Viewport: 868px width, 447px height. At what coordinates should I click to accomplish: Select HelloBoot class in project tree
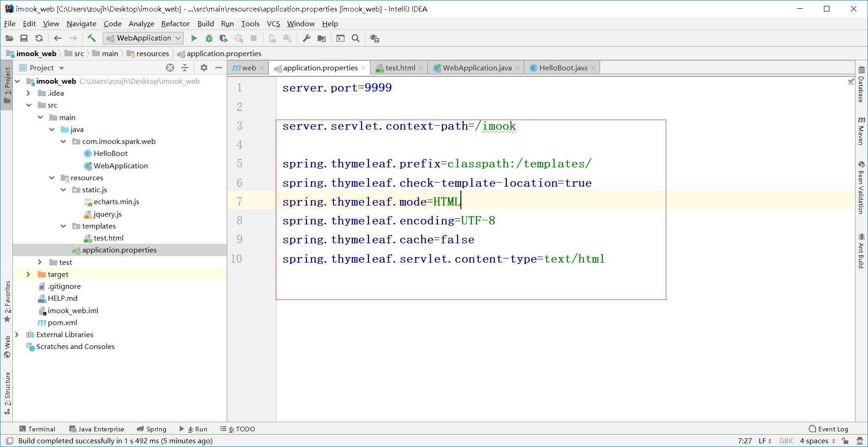[111, 154]
